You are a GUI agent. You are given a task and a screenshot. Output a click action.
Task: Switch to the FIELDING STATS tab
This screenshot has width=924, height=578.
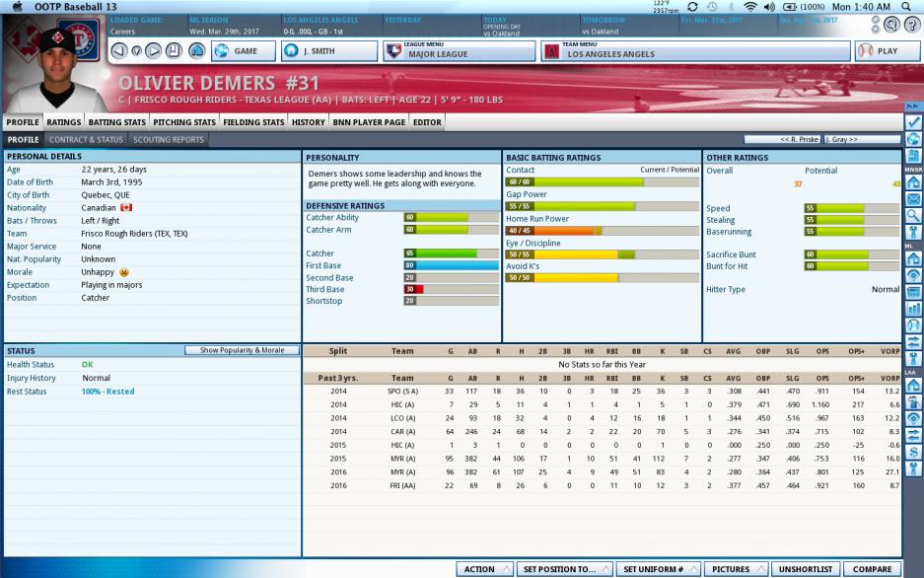pyautogui.click(x=253, y=122)
